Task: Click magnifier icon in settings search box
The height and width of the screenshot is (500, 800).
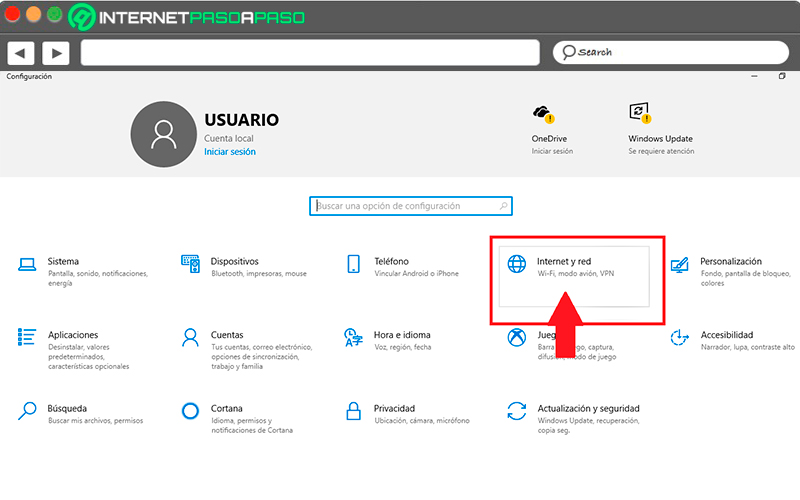Action: (504, 206)
